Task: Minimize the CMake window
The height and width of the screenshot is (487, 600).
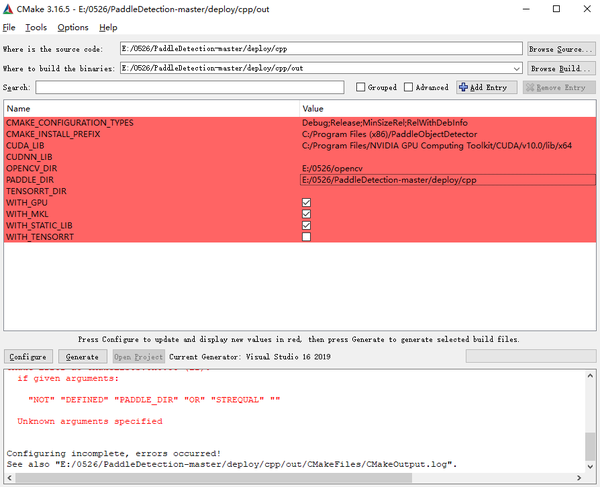Action: (x=526, y=9)
